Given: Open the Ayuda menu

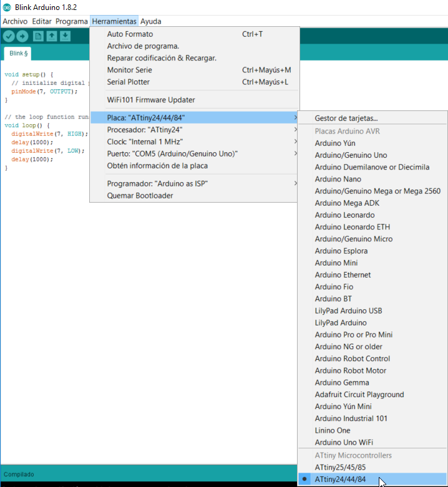Looking at the screenshot, I should tap(150, 21).
